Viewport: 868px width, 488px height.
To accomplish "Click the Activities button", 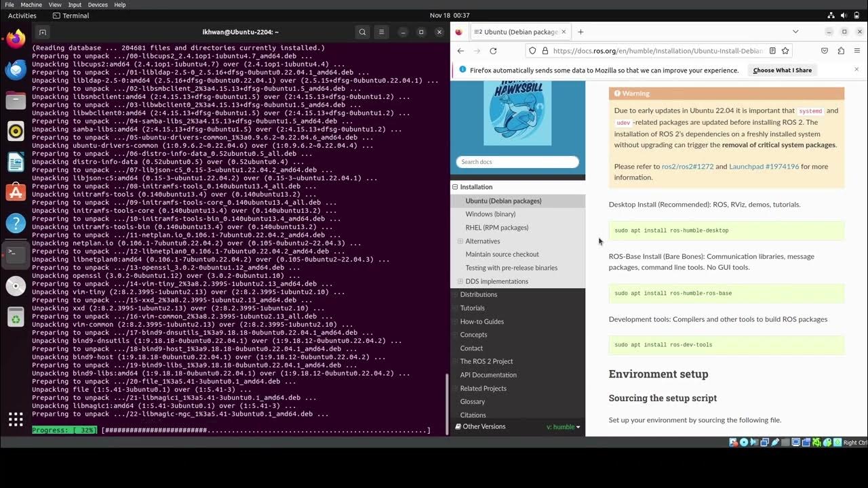I will [x=22, y=16].
